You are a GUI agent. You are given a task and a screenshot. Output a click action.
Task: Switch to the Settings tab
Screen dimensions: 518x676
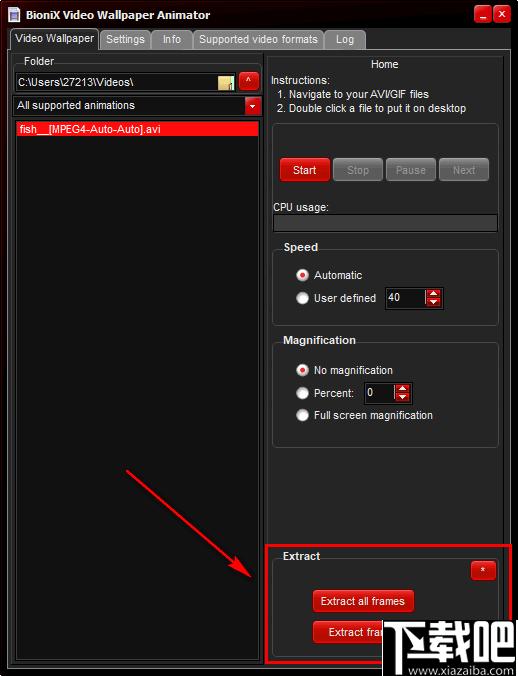[125, 40]
